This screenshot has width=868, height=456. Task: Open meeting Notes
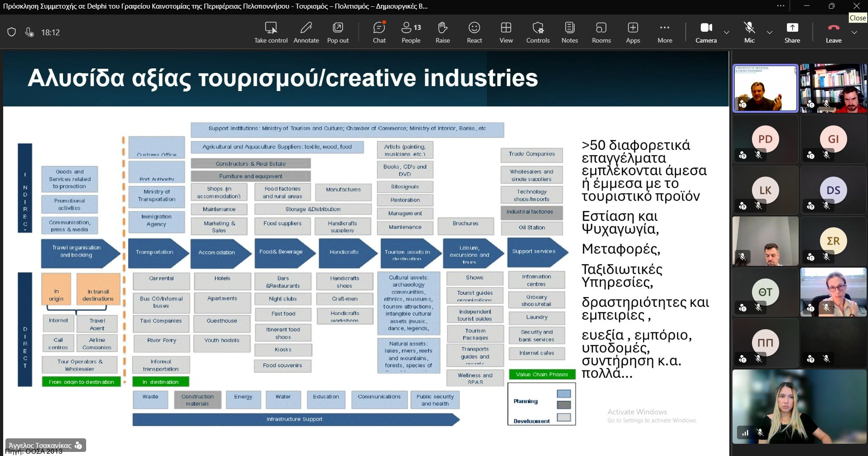click(x=569, y=32)
